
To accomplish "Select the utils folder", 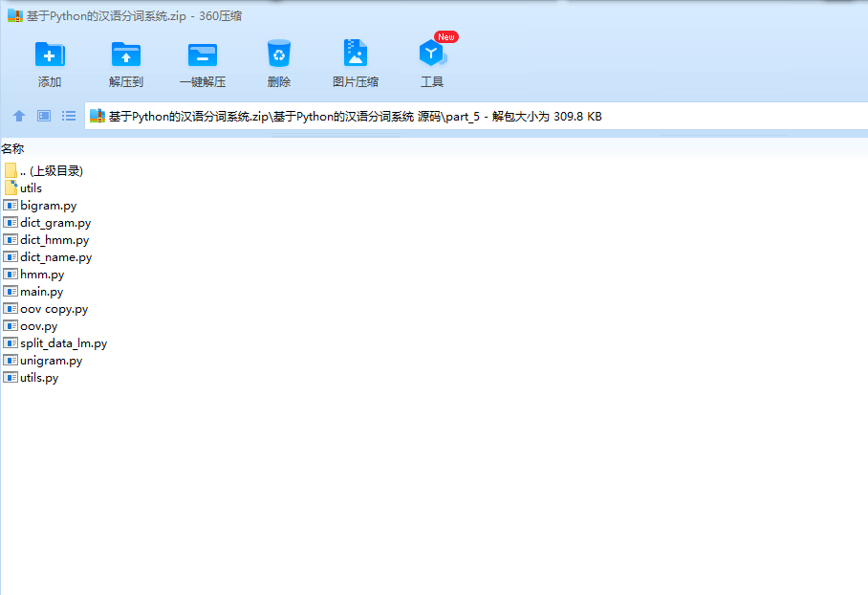I will 23,187.
